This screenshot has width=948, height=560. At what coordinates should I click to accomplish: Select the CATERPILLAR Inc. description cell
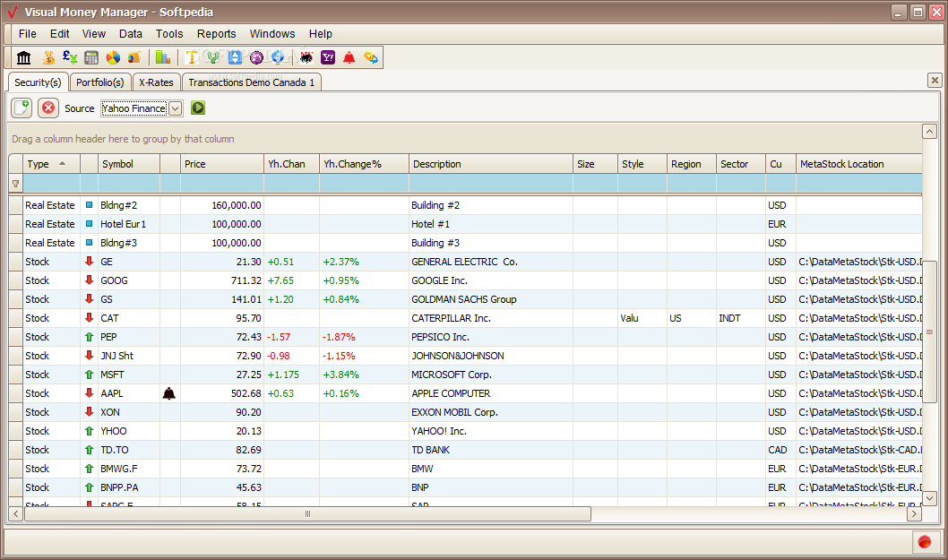491,318
